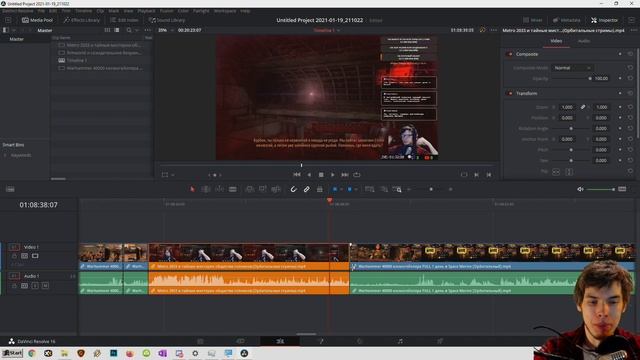Screen dimensions: 640x360
Task: Click the Opacity 100.00 value field
Action: tap(601, 78)
